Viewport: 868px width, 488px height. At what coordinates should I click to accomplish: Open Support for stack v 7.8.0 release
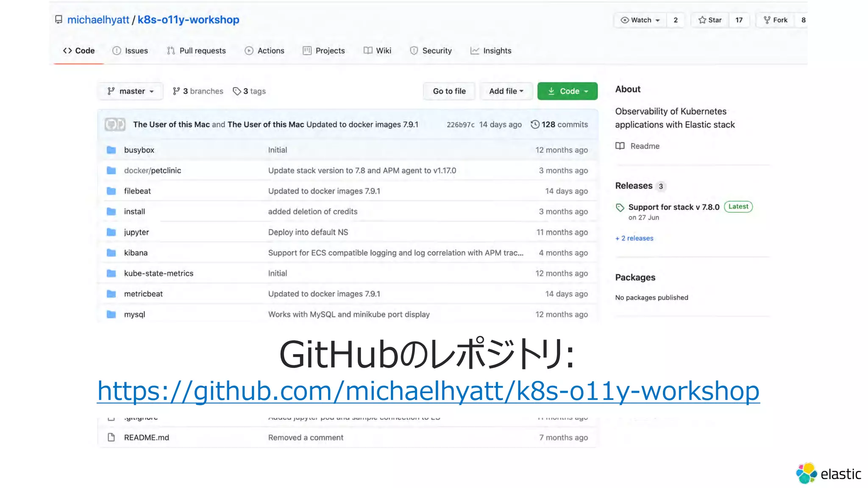coord(674,207)
